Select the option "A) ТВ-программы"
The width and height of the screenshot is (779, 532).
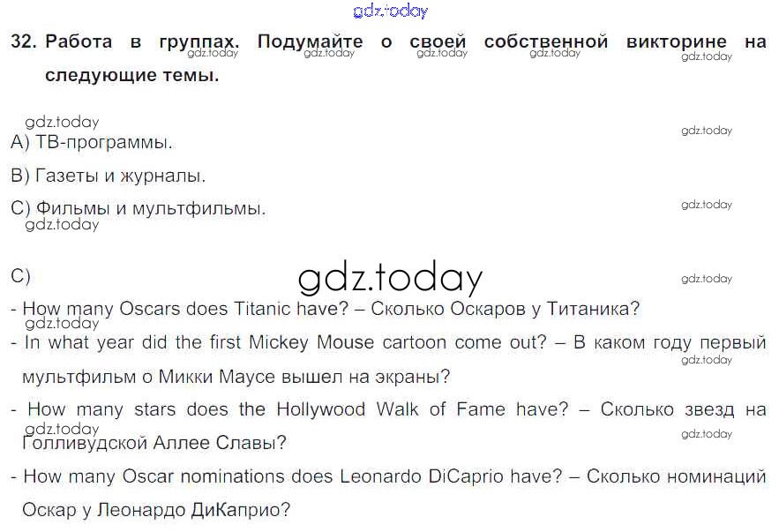92,142
